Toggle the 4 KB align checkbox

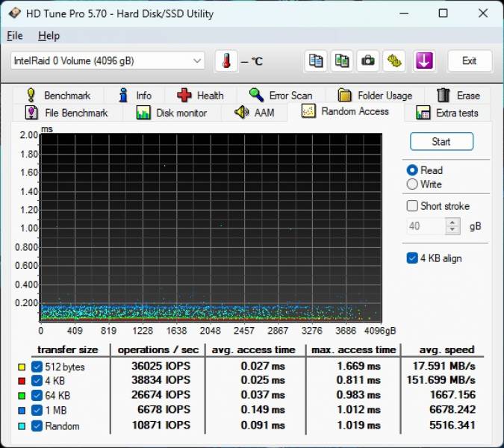(412, 258)
